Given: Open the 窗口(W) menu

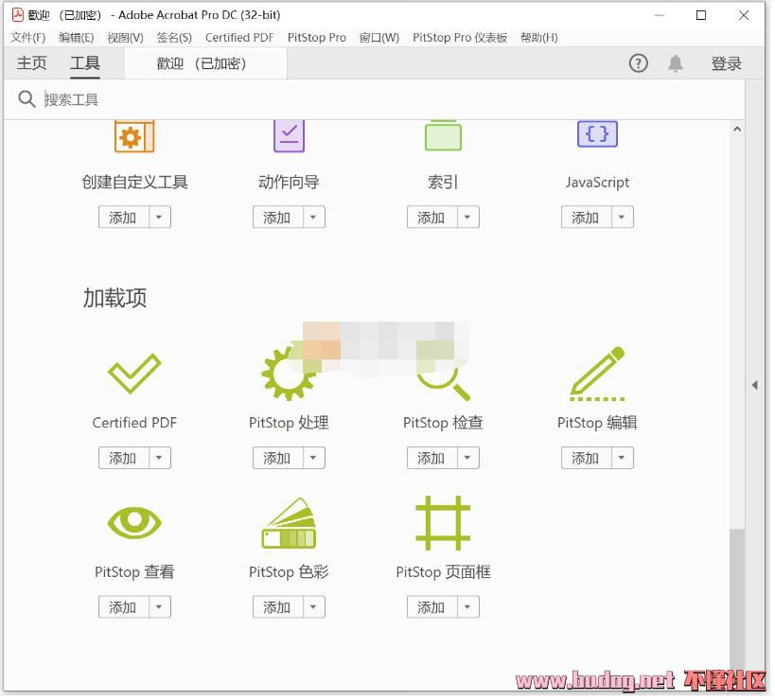Looking at the screenshot, I should tap(379, 38).
